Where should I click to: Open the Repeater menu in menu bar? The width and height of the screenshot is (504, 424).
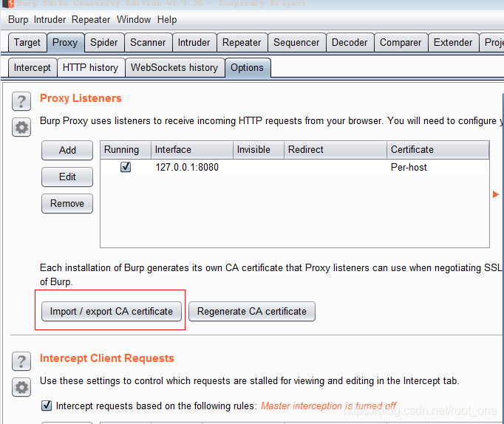tap(91, 20)
